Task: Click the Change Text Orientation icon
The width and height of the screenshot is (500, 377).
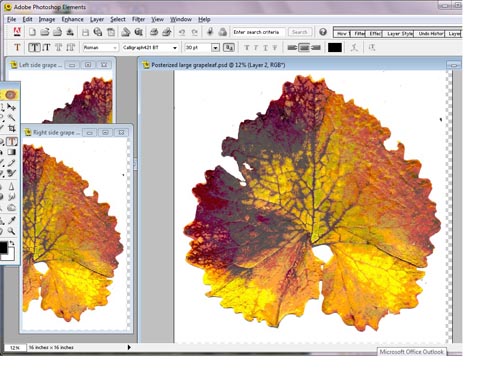Action: [372, 47]
